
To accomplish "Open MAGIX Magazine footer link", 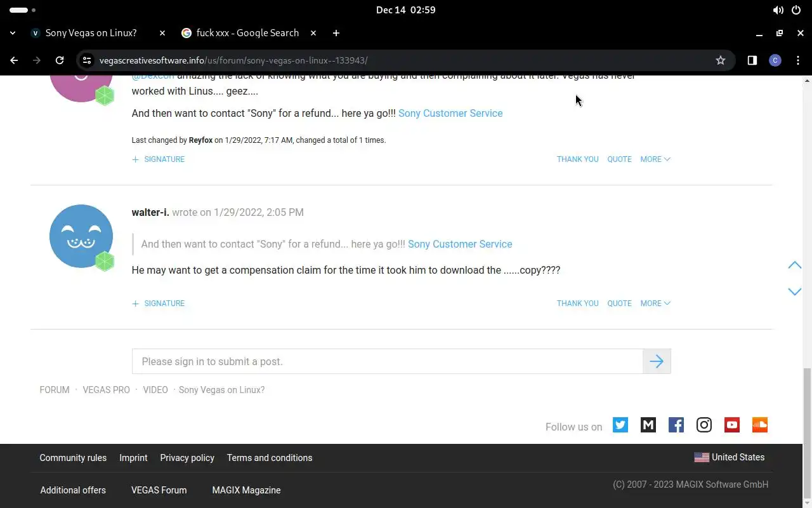I will coord(246,490).
